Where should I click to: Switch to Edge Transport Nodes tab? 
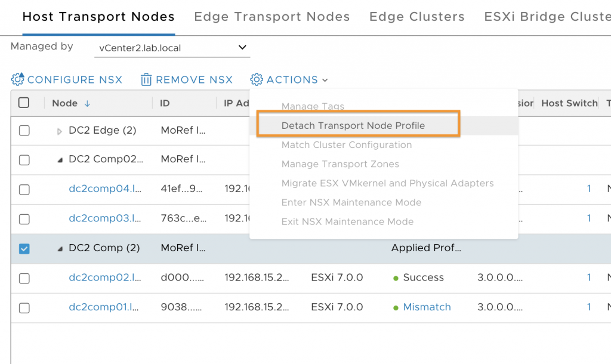coord(272,16)
